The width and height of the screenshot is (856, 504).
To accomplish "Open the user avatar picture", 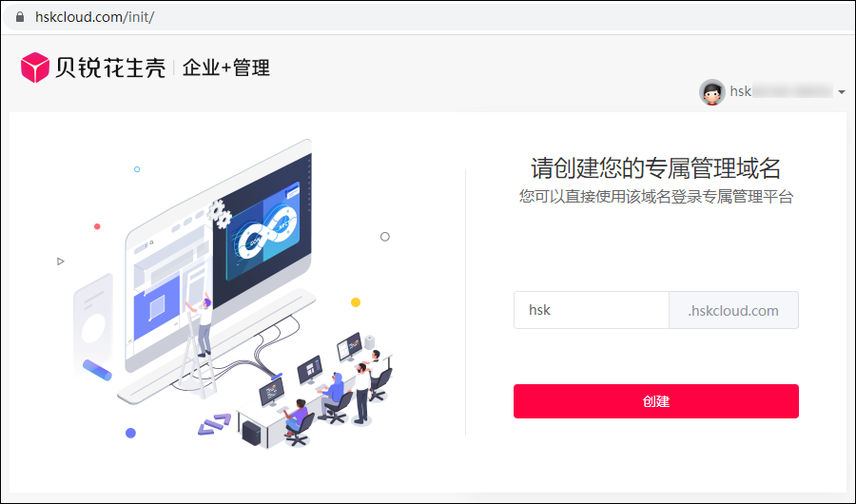I will click(x=711, y=91).
